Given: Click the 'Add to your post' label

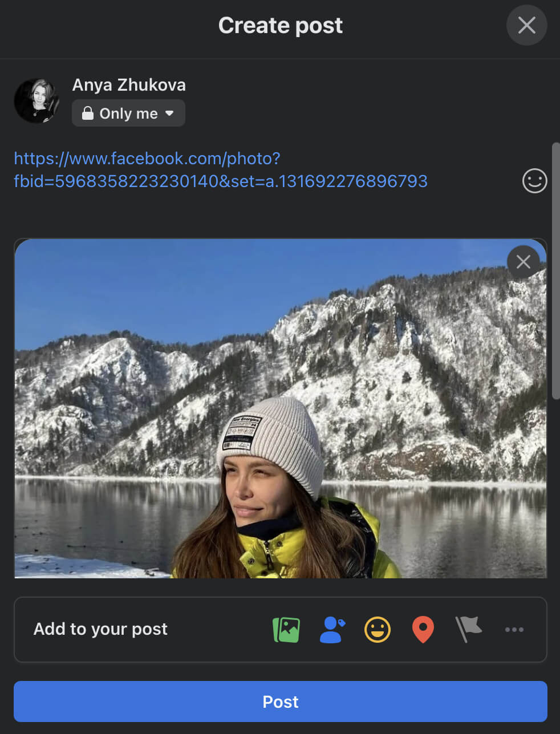Looking at the screenshot, I should (x=100, y=629).
